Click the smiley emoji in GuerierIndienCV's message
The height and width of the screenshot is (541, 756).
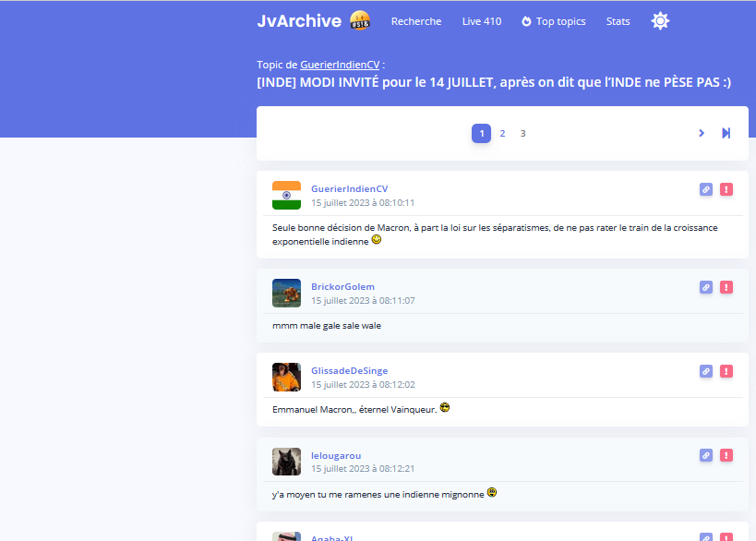pos(377,239)
